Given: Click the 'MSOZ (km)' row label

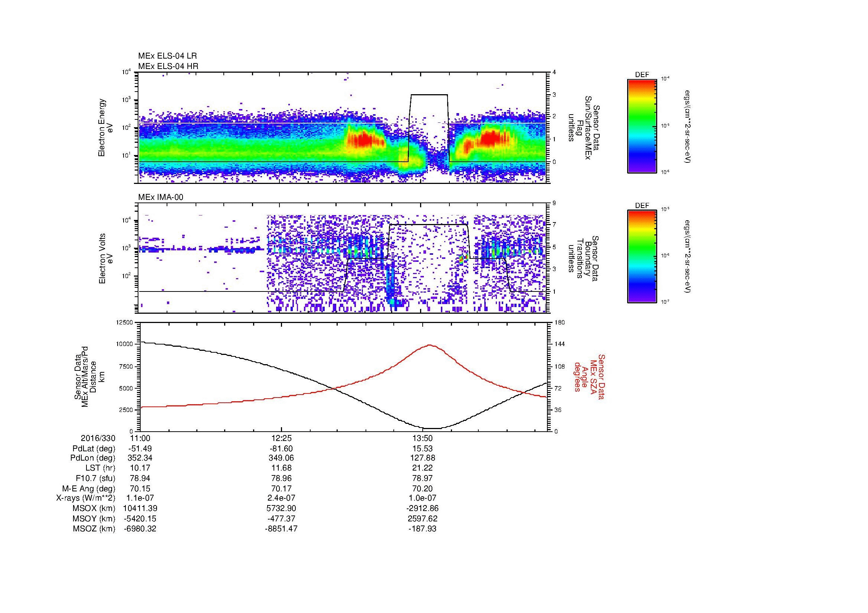Looking at the screenshot, I should 94,529.
